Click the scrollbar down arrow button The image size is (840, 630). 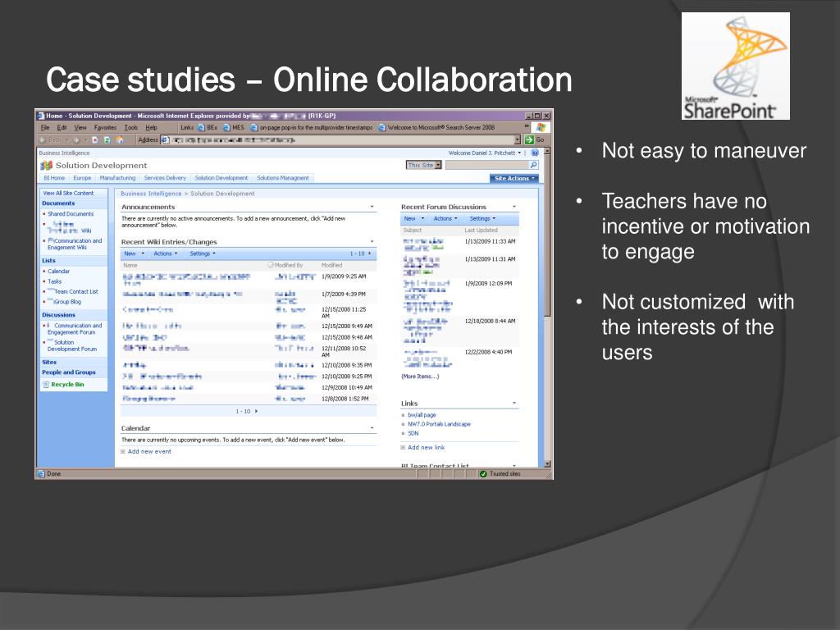(547, 464)
